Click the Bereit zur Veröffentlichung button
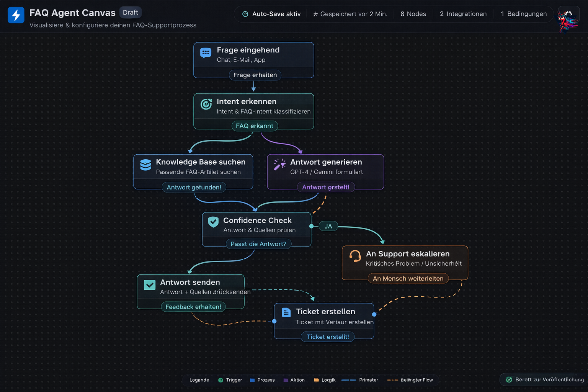The height and width of the screenshot is (392, 588). pos(545,380)
